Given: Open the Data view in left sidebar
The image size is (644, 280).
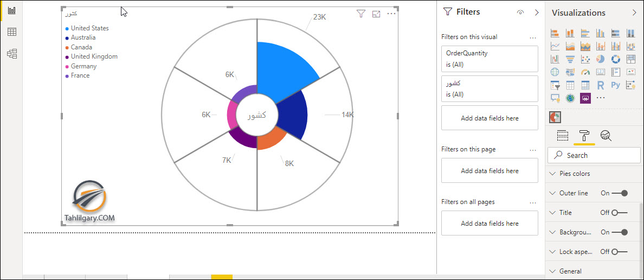Looking at the screenshot, I should [x=12, y=32].
